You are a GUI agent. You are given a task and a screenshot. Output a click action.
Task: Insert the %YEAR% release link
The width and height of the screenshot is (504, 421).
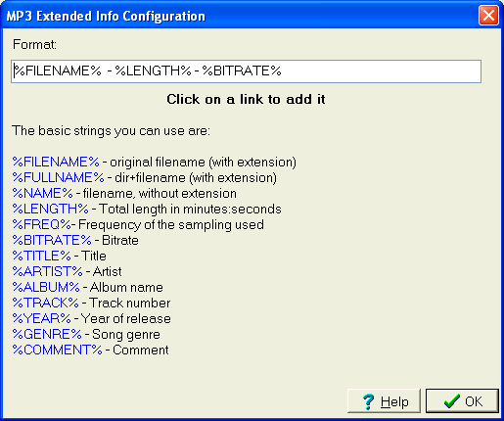[x=41, y=318]
